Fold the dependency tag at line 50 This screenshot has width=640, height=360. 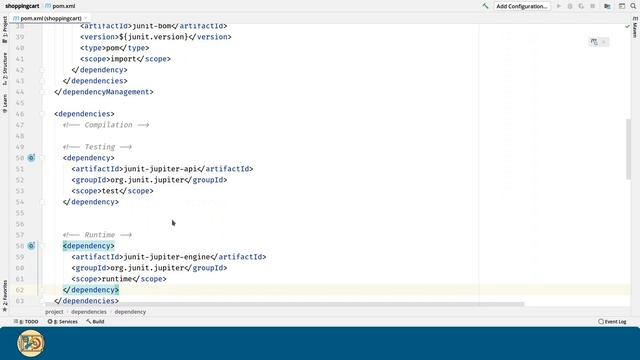pos(42,158)
